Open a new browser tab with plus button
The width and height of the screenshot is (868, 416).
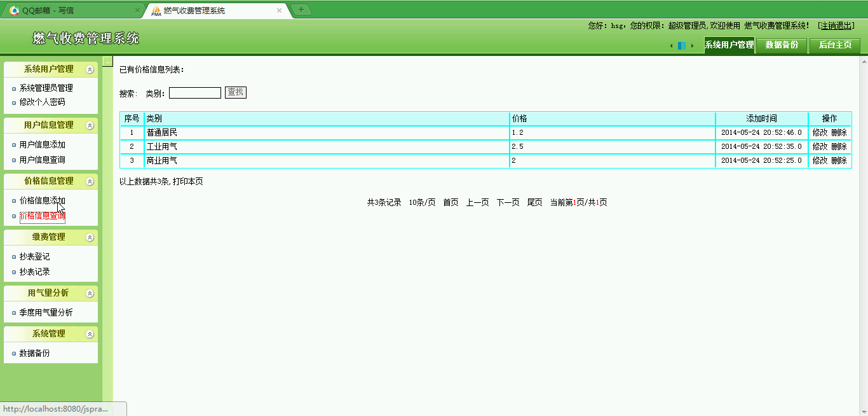coord(301,10)
